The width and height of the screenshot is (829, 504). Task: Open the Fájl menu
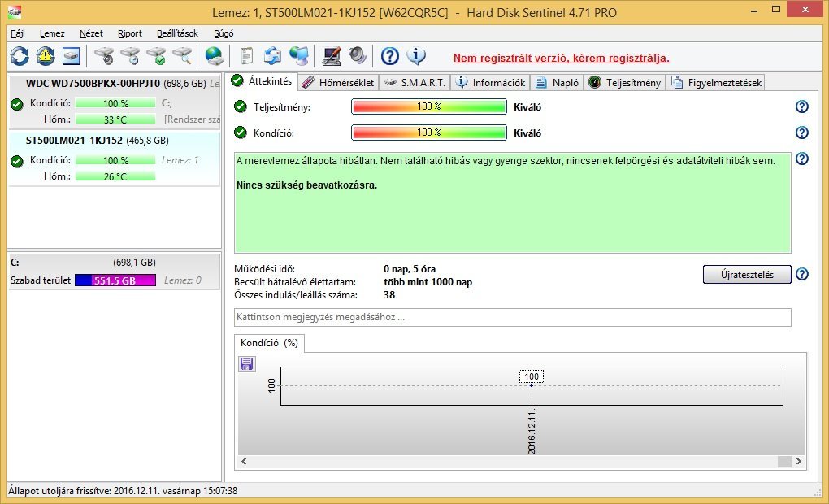point(17,33)
